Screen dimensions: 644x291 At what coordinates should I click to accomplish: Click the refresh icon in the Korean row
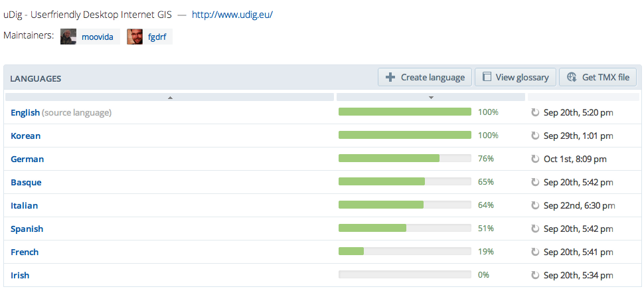pyautogui.click(x=535, y=136)
